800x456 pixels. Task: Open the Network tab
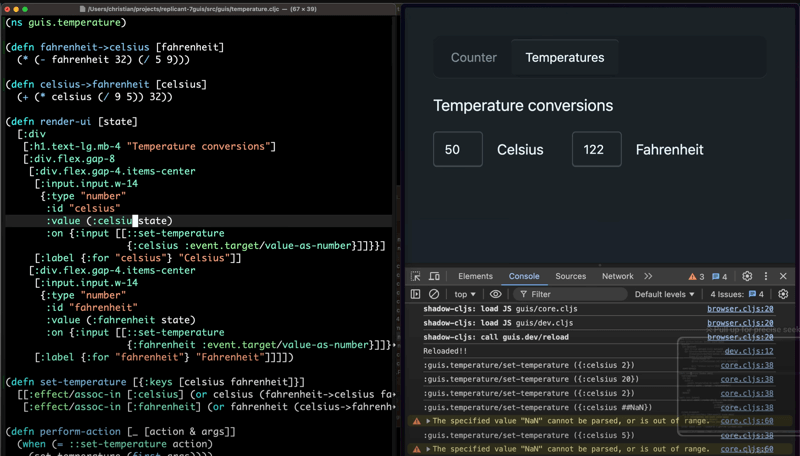[x=617, y=276]
